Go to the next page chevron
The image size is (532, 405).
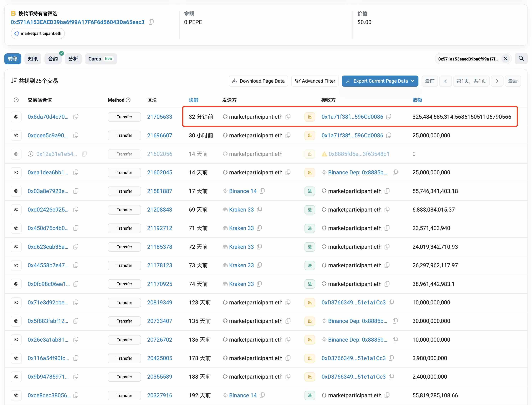(x=497, y=81)
